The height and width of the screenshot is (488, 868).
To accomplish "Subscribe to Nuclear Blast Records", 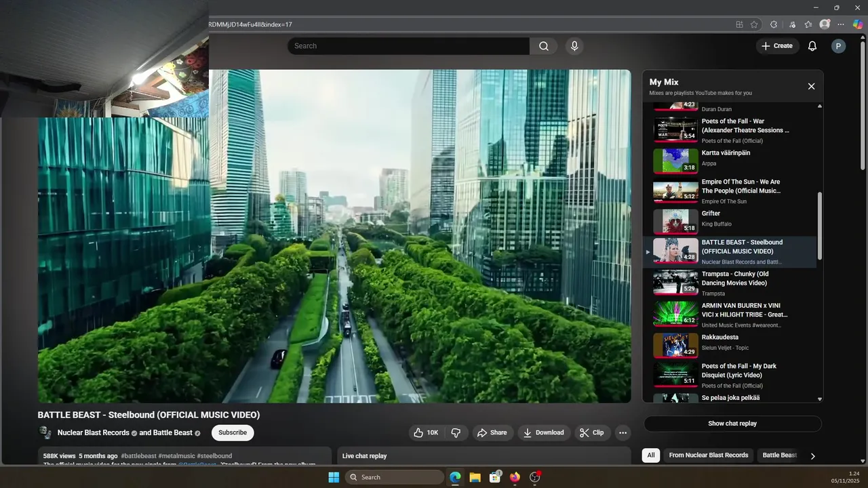I will 233,432.
